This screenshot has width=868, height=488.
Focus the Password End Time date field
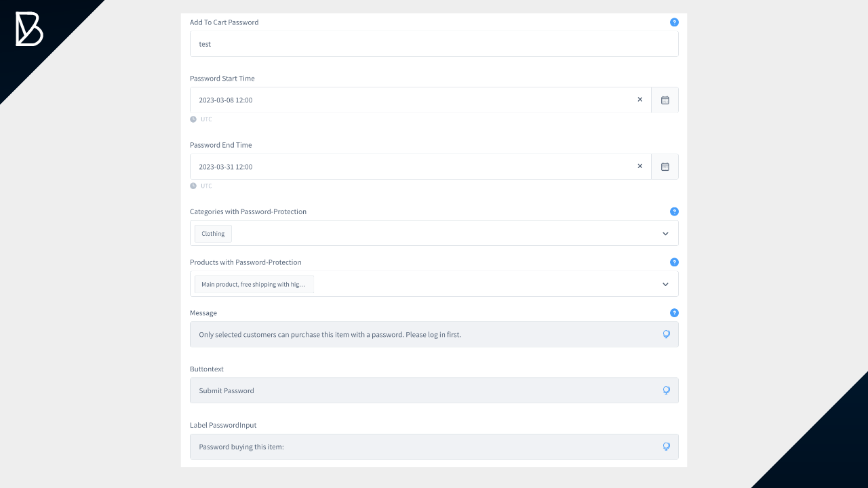[407, 167]
